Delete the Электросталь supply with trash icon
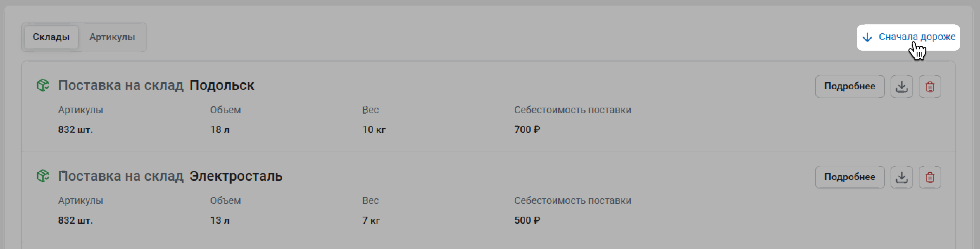 (x=929, y=177)
